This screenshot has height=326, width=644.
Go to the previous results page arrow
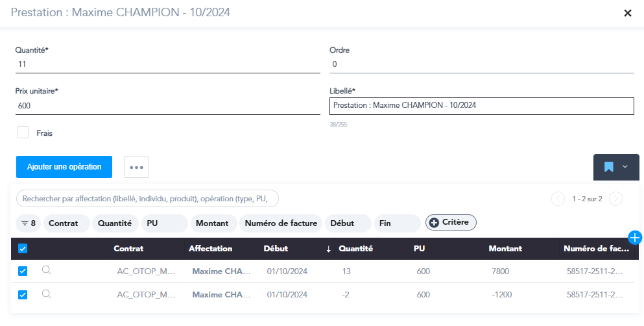point(558,199)
